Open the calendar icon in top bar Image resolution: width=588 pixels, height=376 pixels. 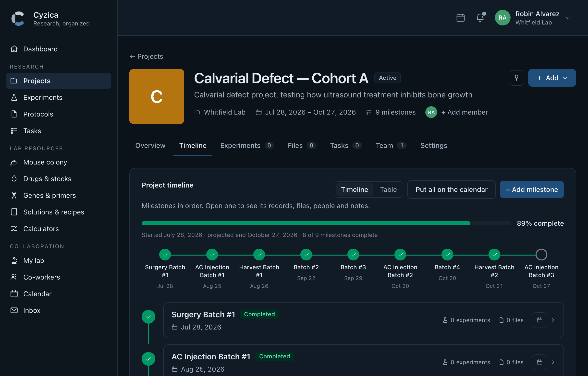coord(460,18)
